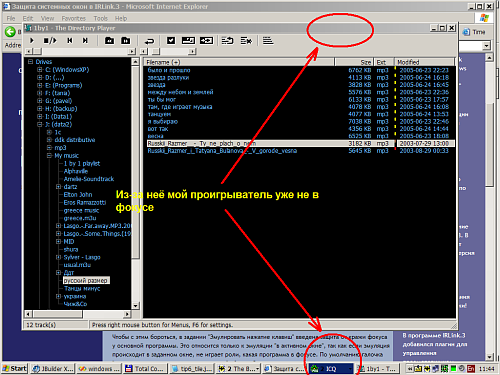500x375 pixels.
Task: Select the greece.m3u playlist item
Action: coord(80,218)
